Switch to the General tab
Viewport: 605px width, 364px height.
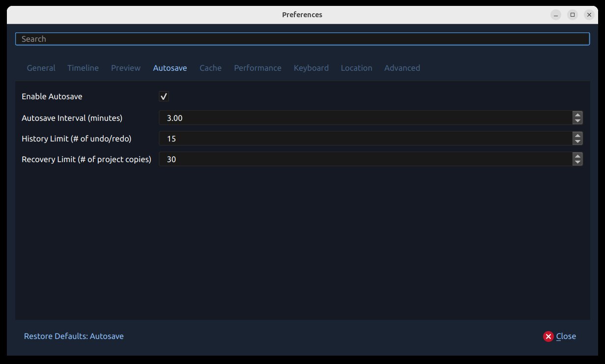(x=41, y=68)
